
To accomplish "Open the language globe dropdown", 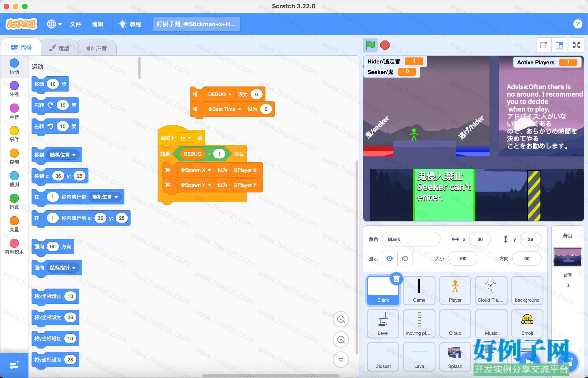I will click(54, 24).
